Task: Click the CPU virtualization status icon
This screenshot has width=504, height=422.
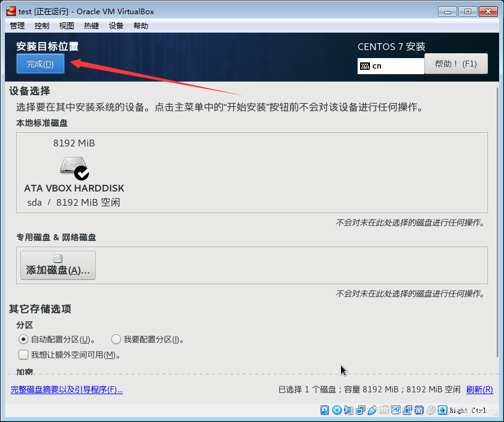Action: tap(419, 410)
